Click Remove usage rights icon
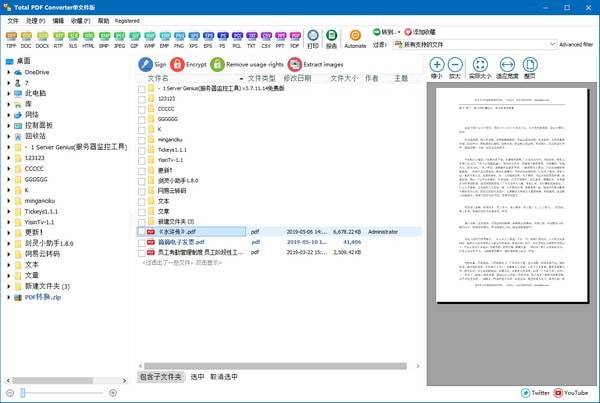The height and width of the screenshot is (403, 600). (217, 64)
